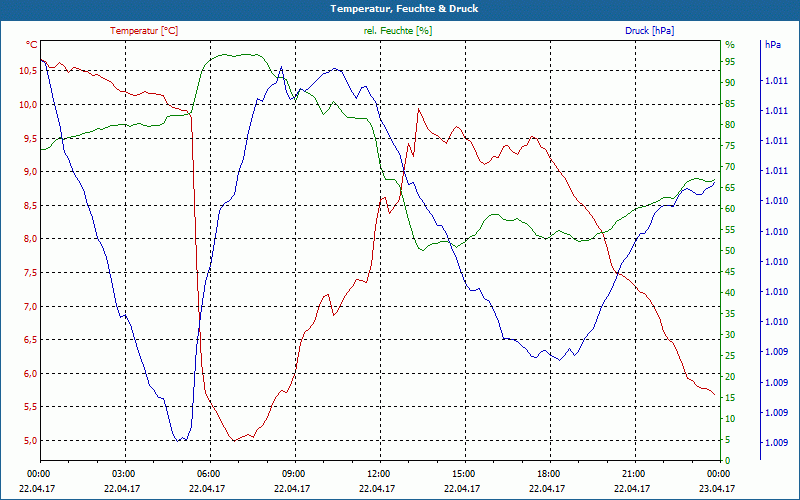Click the "hPa" unit label of the pressure axis
The image size is (800, 500).
[773, 45]
